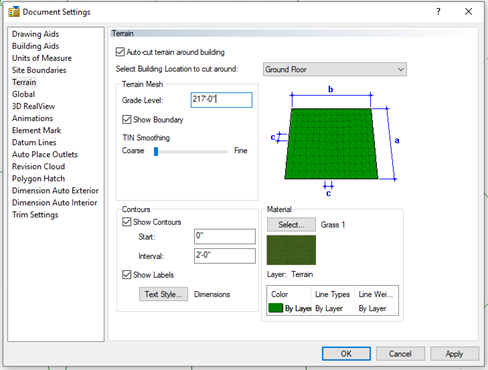The image size is (488, 370).
Task: Click the Line Types By Layer cell
Action: pyautogui.click(x=329, y=309)
